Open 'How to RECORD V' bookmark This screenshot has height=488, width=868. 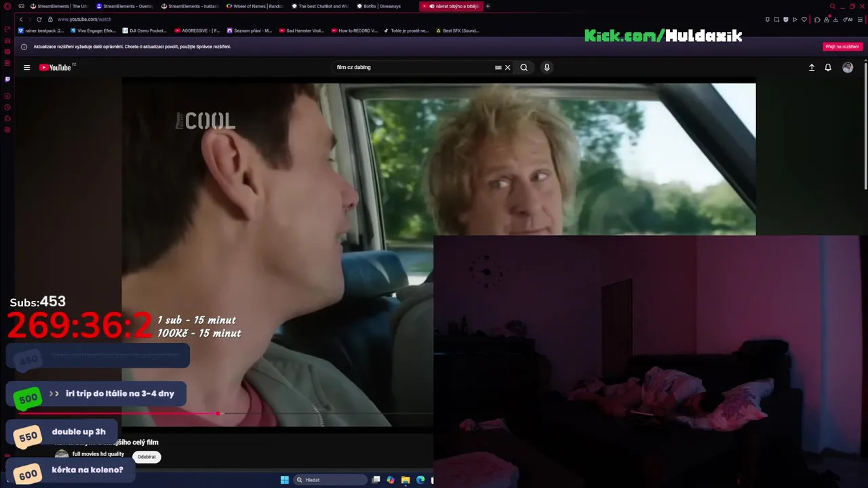click(355, 30)
